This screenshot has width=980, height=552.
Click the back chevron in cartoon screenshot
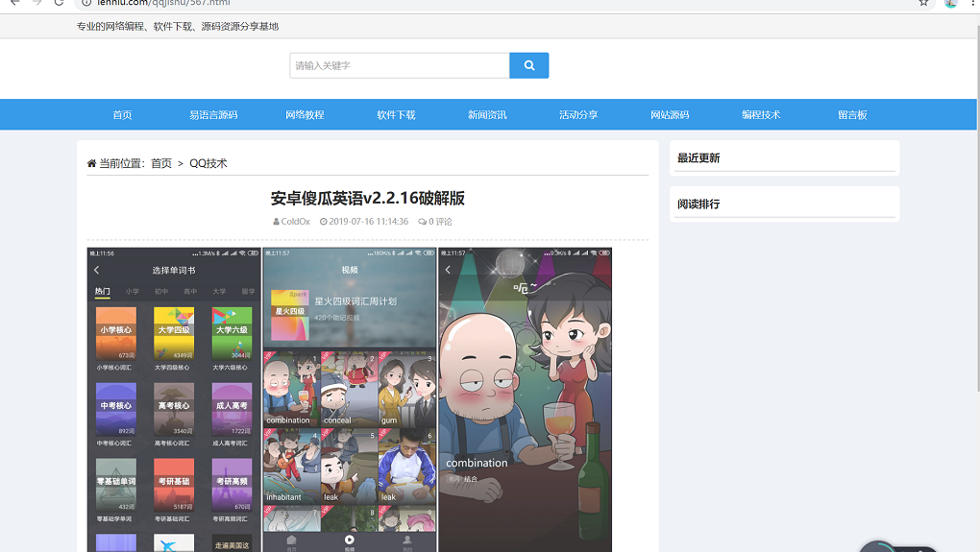point(448,270)
